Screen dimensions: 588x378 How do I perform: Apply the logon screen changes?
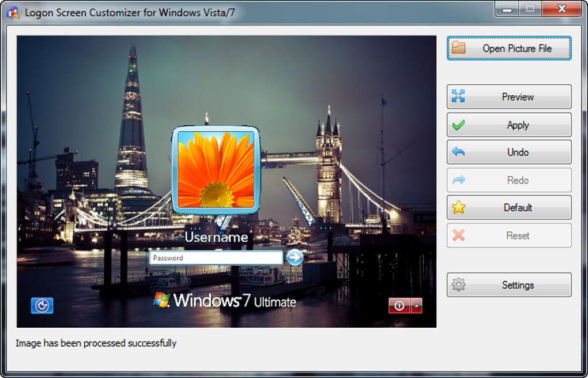pos(509,125)
